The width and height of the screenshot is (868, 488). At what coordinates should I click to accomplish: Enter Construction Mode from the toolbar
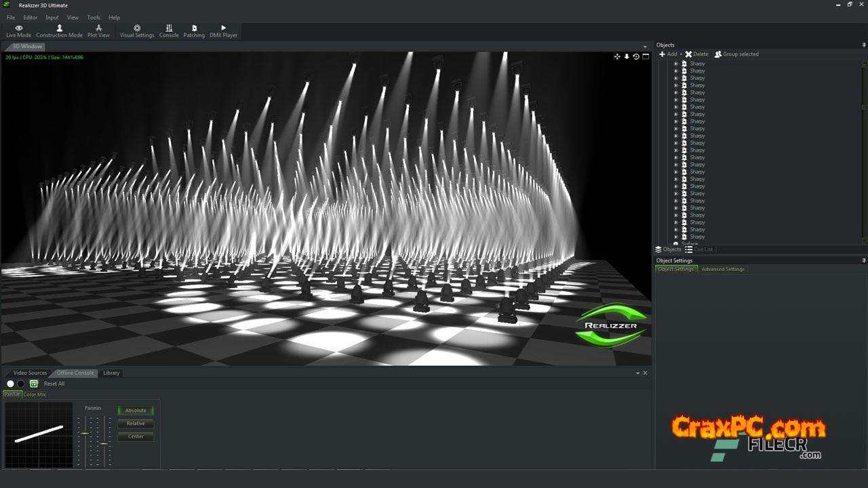59,31
